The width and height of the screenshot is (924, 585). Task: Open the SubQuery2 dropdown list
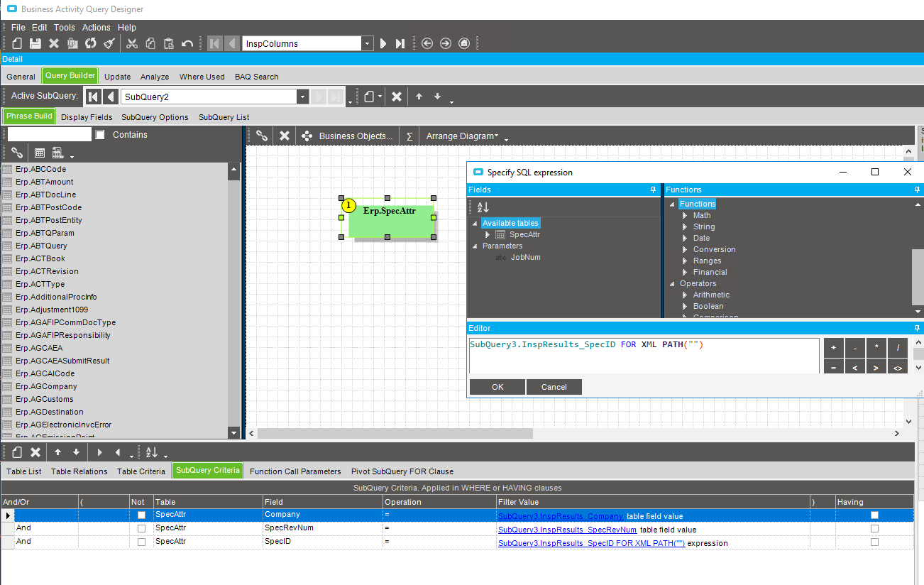302,97
